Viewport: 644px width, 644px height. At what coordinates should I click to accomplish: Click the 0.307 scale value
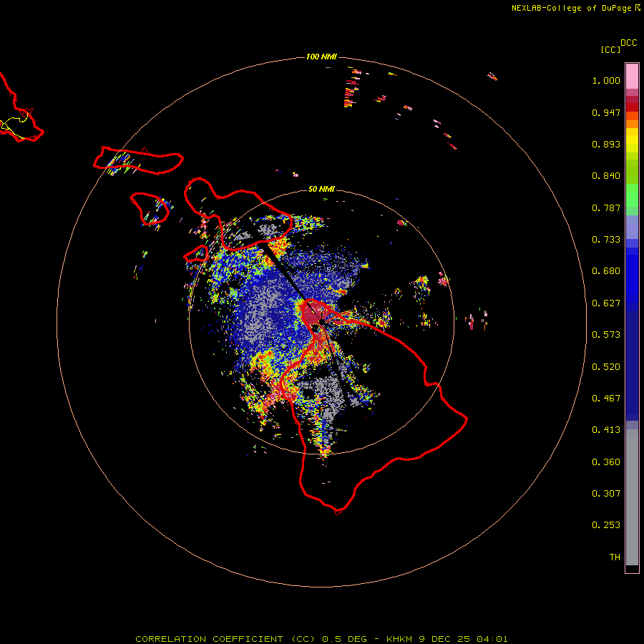[606, 494]
